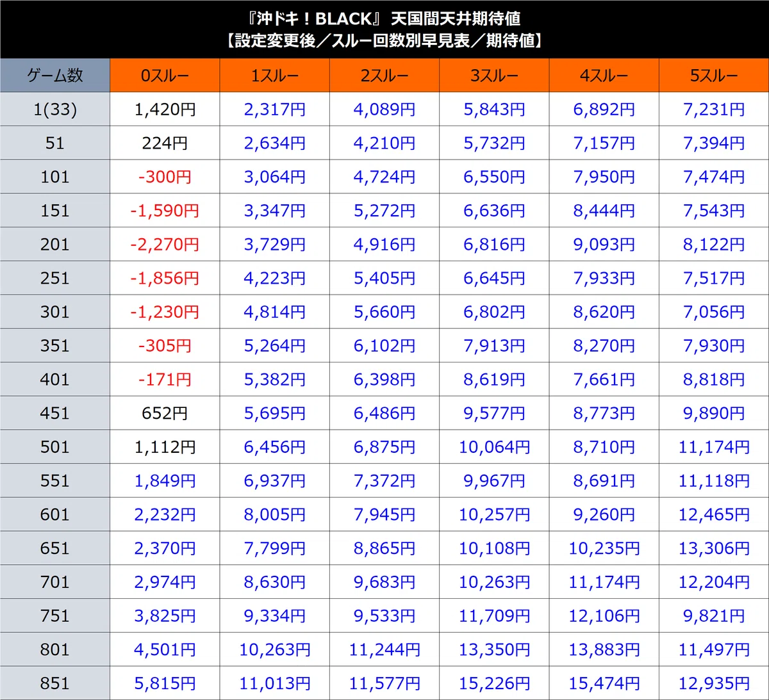Click row label 551
Image resolution: width=769 pixels, height=700 pixels.
coord(55,481)
